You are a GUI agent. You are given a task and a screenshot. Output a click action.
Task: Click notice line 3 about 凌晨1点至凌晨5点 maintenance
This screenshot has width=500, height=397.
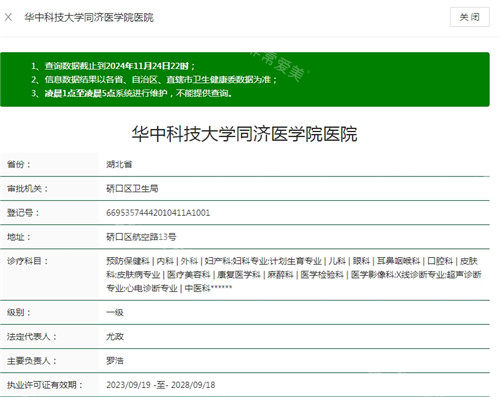tap(132, 93)
